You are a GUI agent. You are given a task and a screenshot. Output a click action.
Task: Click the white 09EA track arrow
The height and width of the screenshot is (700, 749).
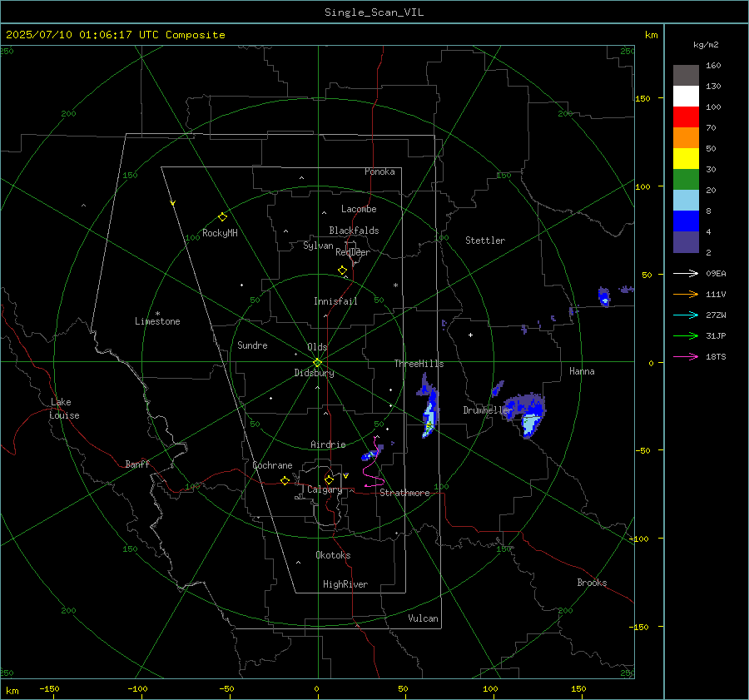(686, 273)
